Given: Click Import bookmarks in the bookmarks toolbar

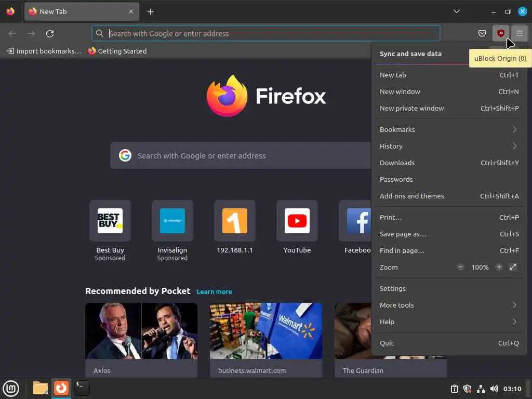Looking at the screenshot, I should [44, 51].
